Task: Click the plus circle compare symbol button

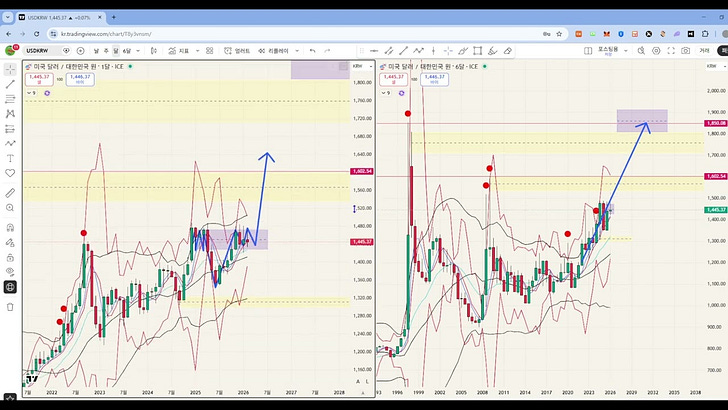Action: pos(80,51)
